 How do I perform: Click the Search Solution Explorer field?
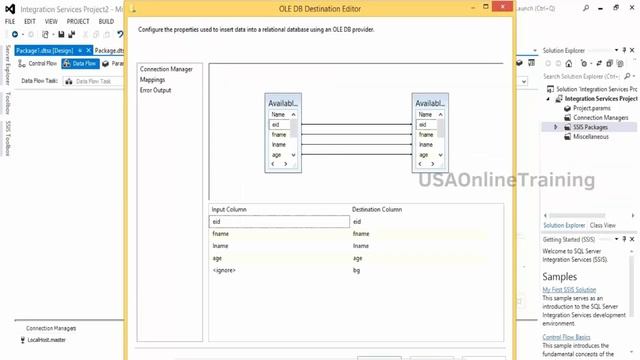tap(581, 76)
